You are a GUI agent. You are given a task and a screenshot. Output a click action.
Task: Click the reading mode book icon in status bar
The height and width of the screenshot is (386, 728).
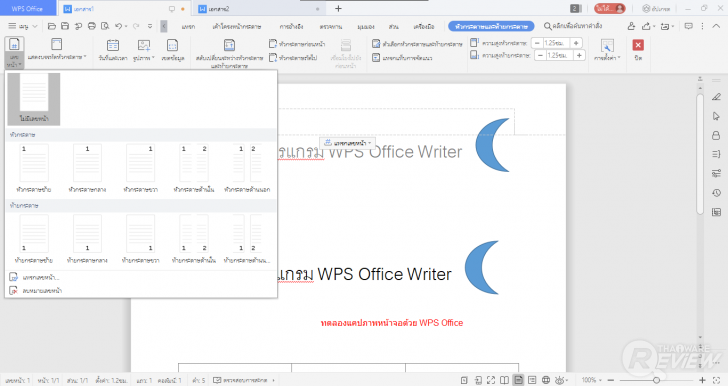click(x=504, y=380)
